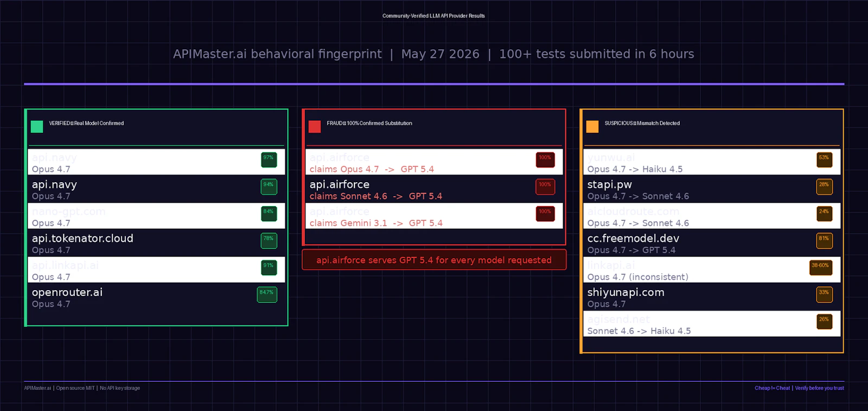
Task: Click 100% badge on Gemini 3.1 fraud row
Action: [545, 214]
